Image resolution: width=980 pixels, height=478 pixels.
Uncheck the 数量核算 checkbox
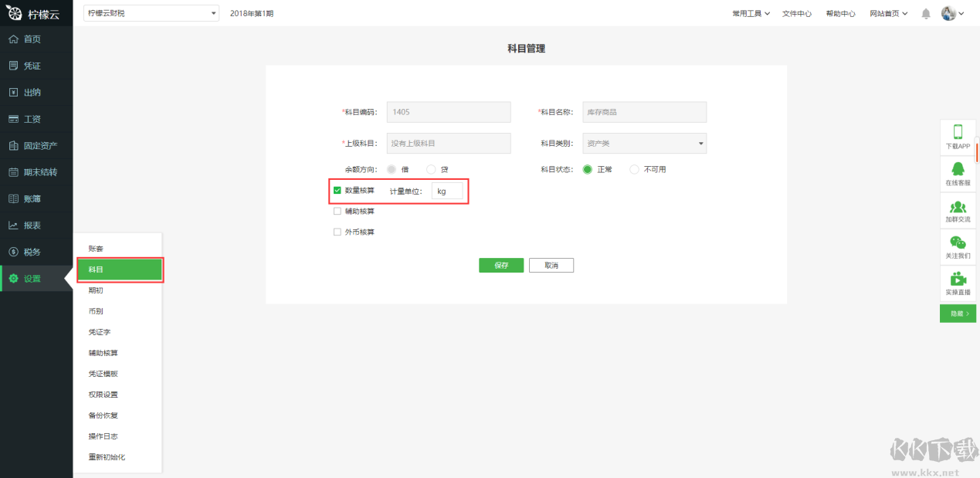336,189
